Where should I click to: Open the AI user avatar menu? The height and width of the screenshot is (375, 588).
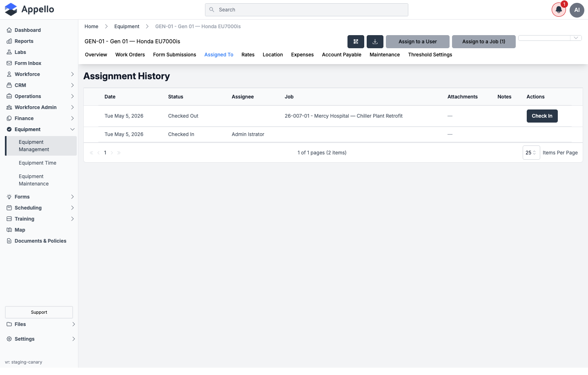577,10
